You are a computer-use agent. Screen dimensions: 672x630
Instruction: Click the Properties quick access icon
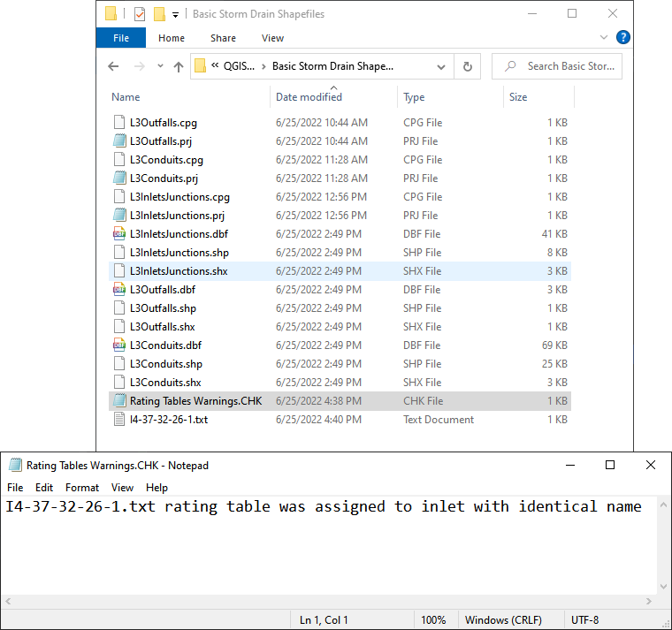pyautogui.click(x=140, y=14)
